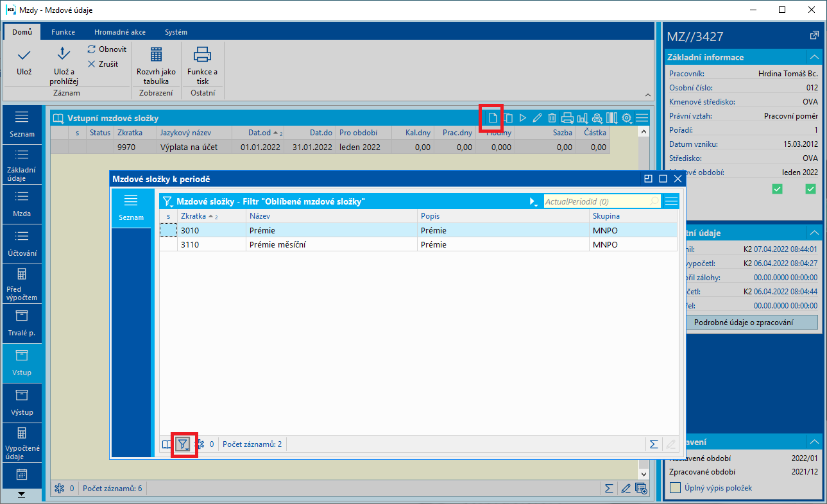The image size is (827, 504).
Task: Collapse the Základní informace section
Action: (813, 57)
